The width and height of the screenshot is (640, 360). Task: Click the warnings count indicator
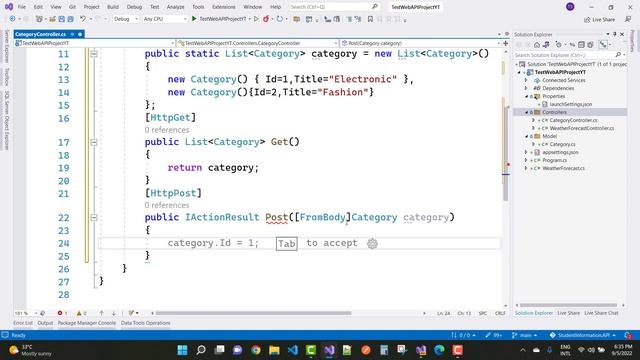[x=81, y=313]
